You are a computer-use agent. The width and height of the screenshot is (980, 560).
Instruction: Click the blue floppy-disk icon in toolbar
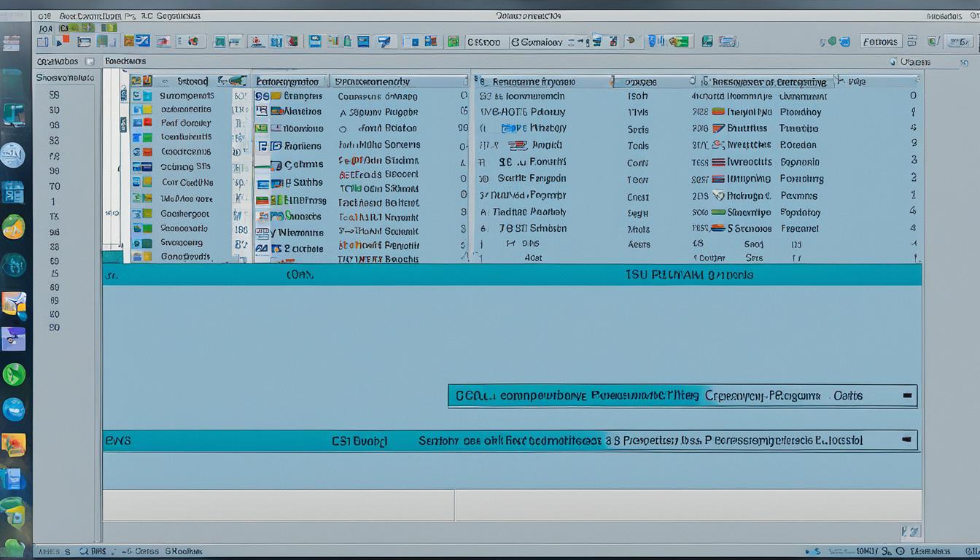[314, 42]
